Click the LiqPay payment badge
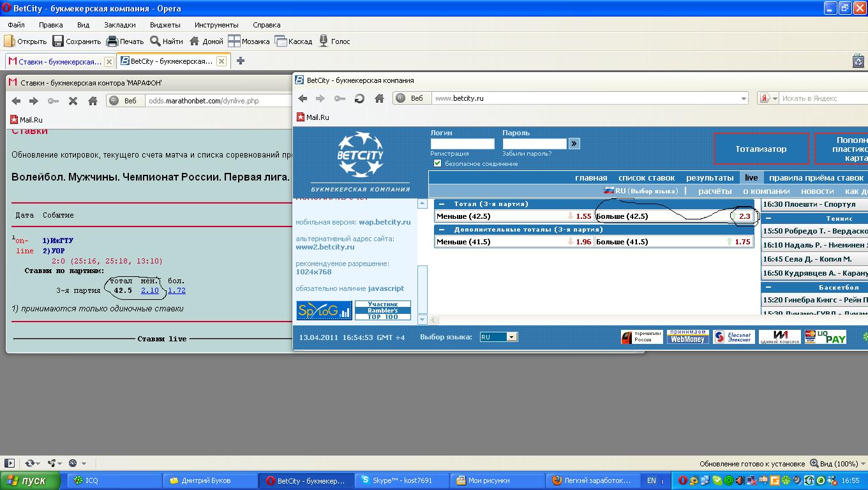The width and height of the screenshot is (868, 490). click(825, 337)
